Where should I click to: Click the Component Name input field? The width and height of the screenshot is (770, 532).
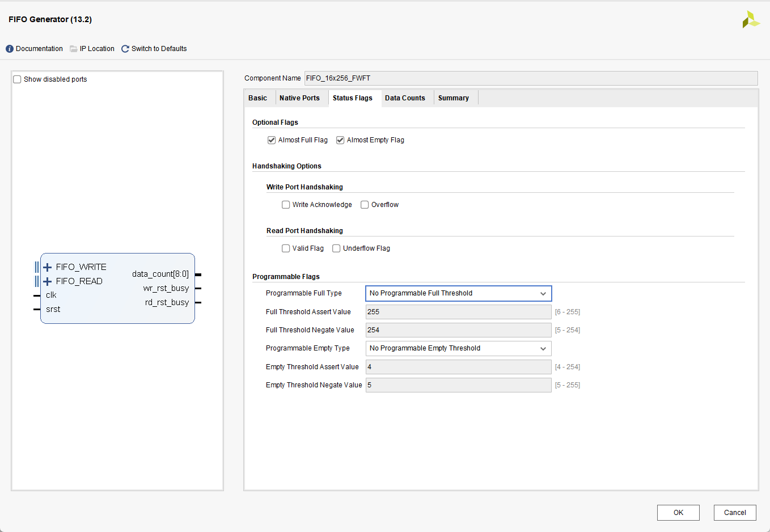coord(531,78)
